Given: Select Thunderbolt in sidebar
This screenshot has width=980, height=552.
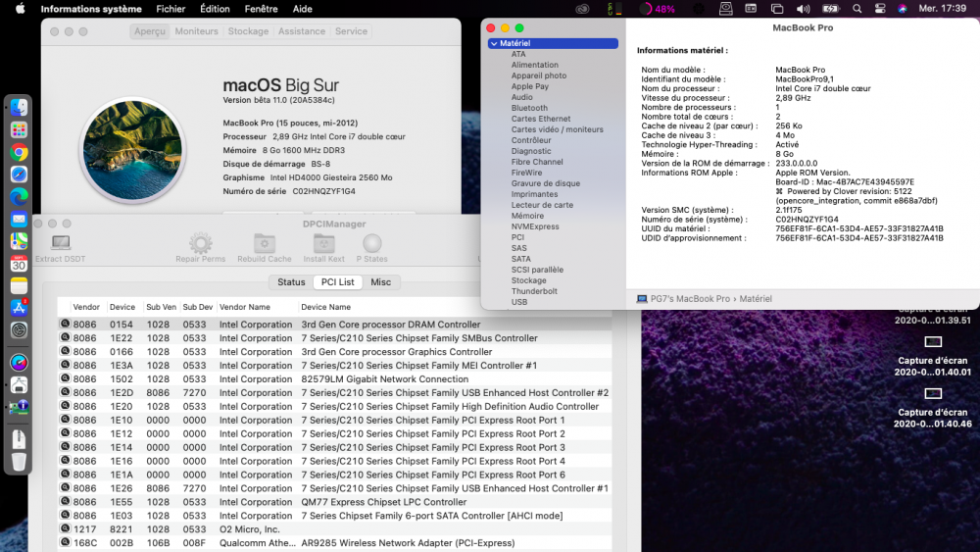Looking at the screenshot, I should pos(534,291).
